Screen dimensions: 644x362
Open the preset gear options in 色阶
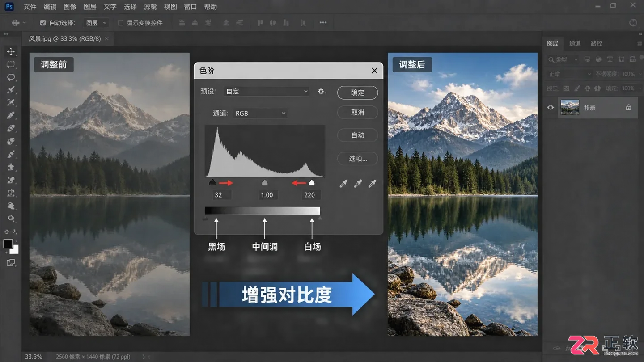point(322,91)
